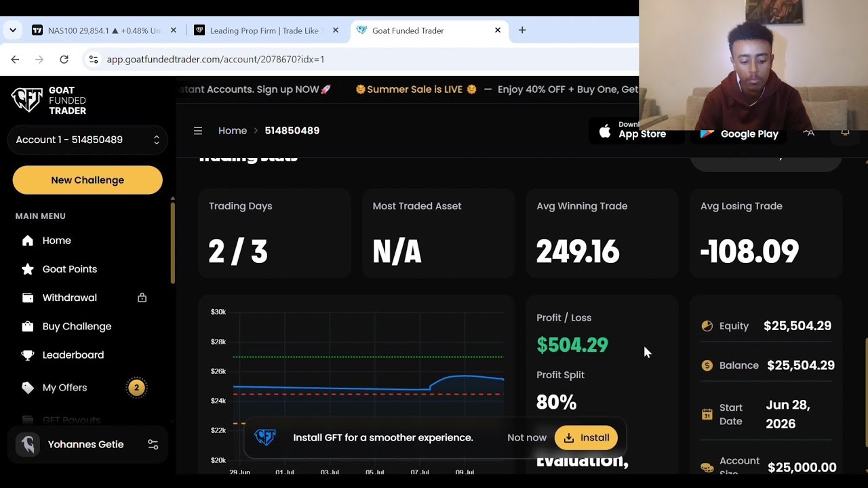Toggle the sidebar hamburger menu
Viewport: 868px width, 488px height.
coord(198,131)
